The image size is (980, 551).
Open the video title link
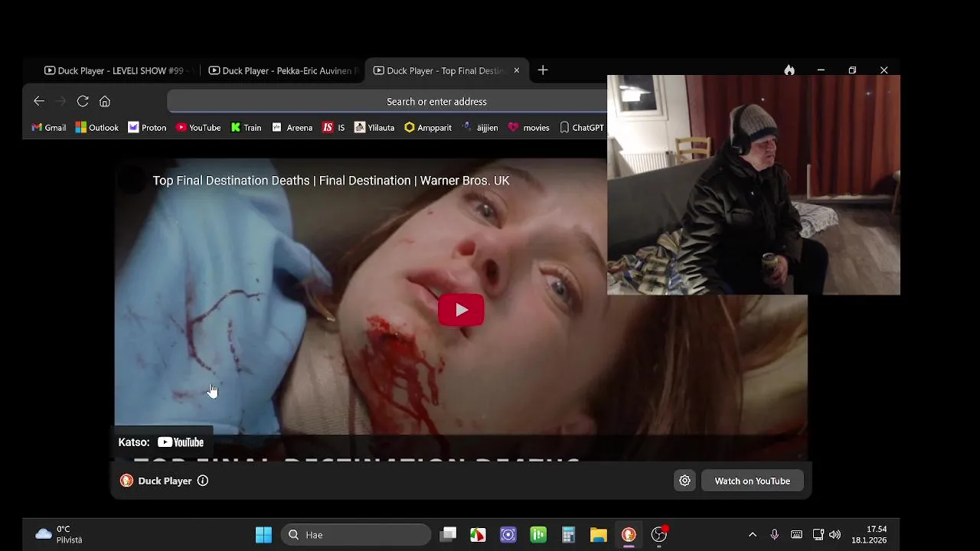pyautogui.click(x=331, y=181)
